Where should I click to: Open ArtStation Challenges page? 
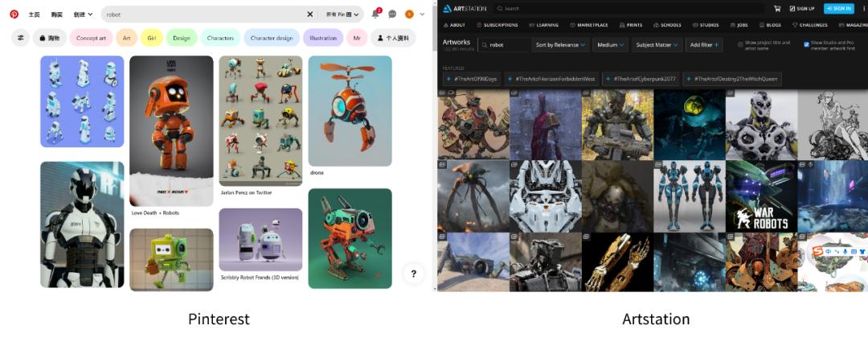[809, 25]
